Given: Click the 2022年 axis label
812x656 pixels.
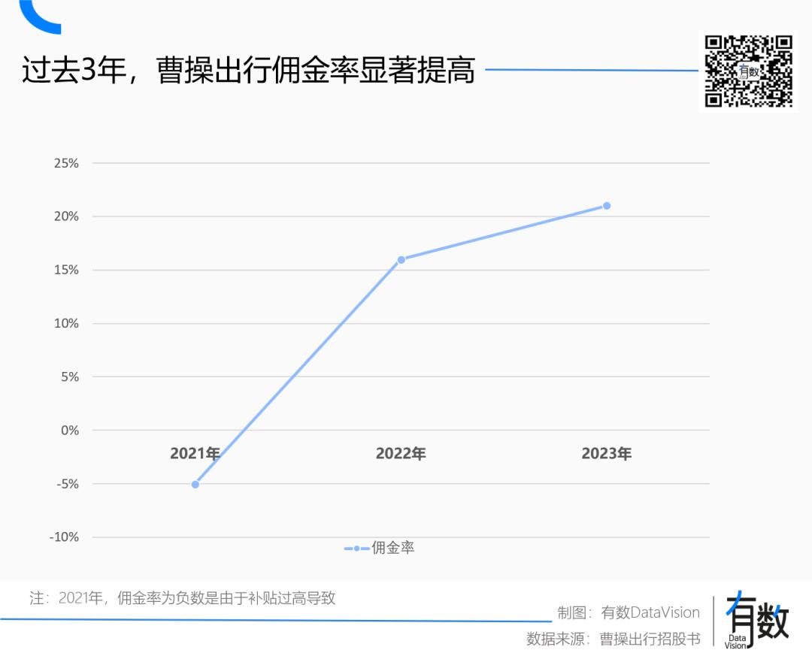Looking at the screenshot, I should 401,454.
